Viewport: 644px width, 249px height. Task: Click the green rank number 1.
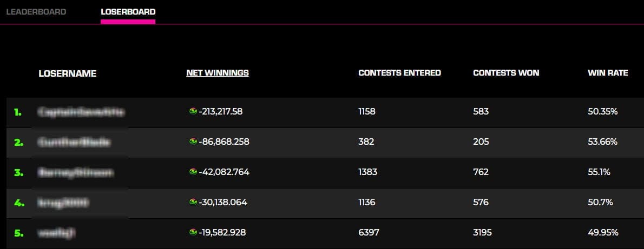coord(18,112)
